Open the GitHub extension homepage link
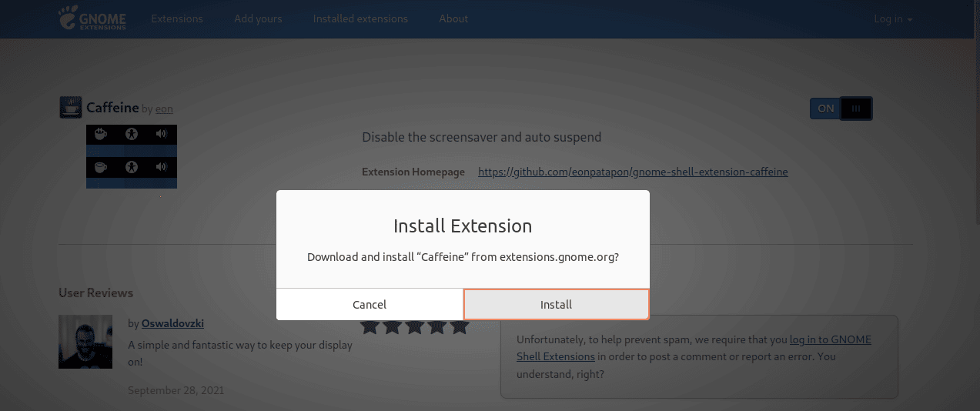 click(633, 172)
